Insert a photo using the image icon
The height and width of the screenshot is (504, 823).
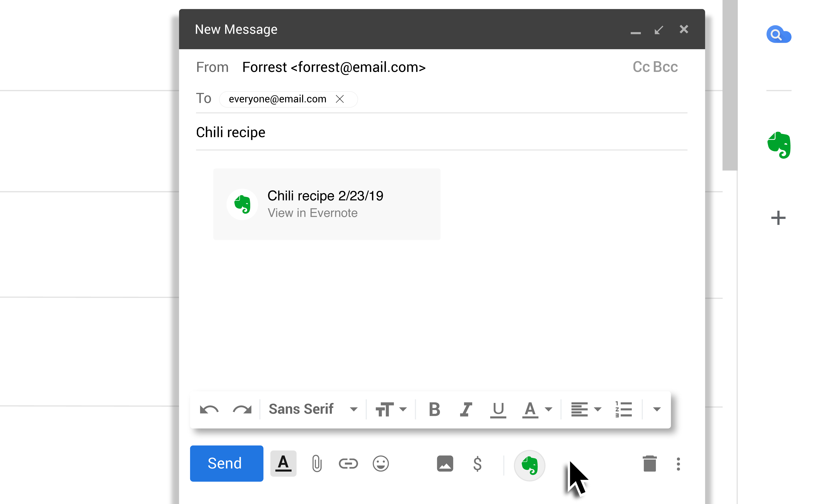click(x=445, y=463)
